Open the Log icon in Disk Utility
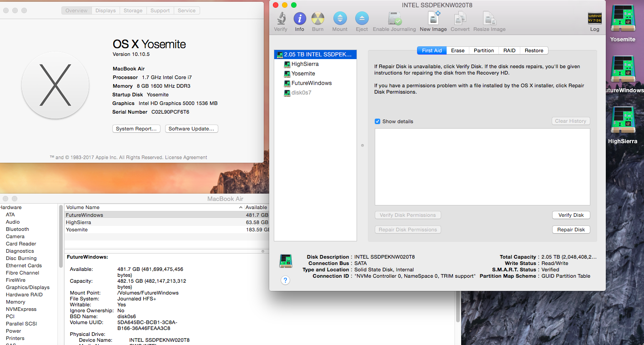Image resolution: width=644 pixels, height=345 pixels. click(595, 19)
